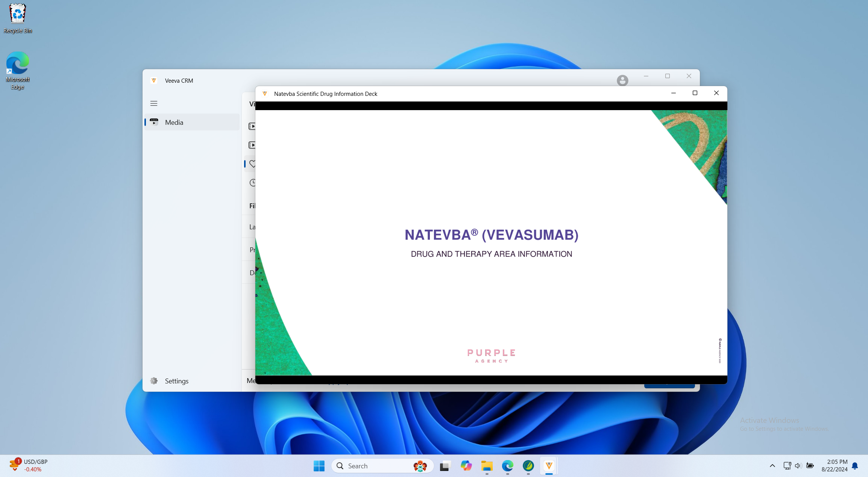Open the hamburger navigation menu

[x=154, y=103]
